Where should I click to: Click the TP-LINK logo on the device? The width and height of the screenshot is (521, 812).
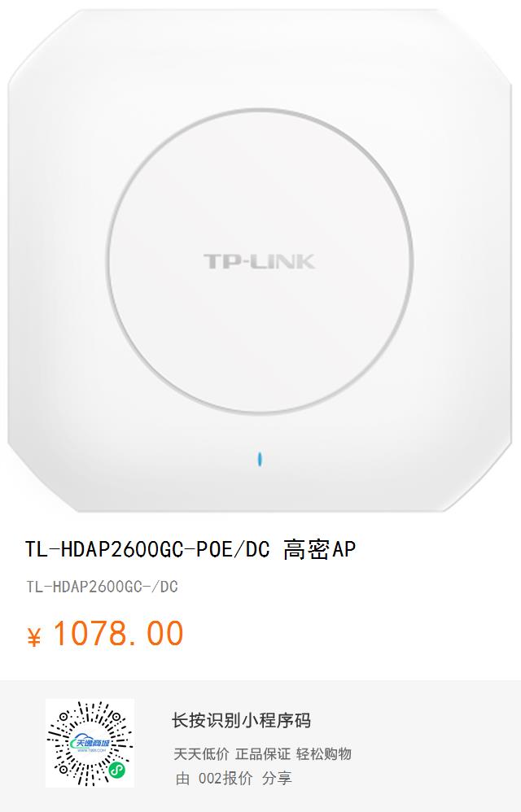(x=260, y=261)
